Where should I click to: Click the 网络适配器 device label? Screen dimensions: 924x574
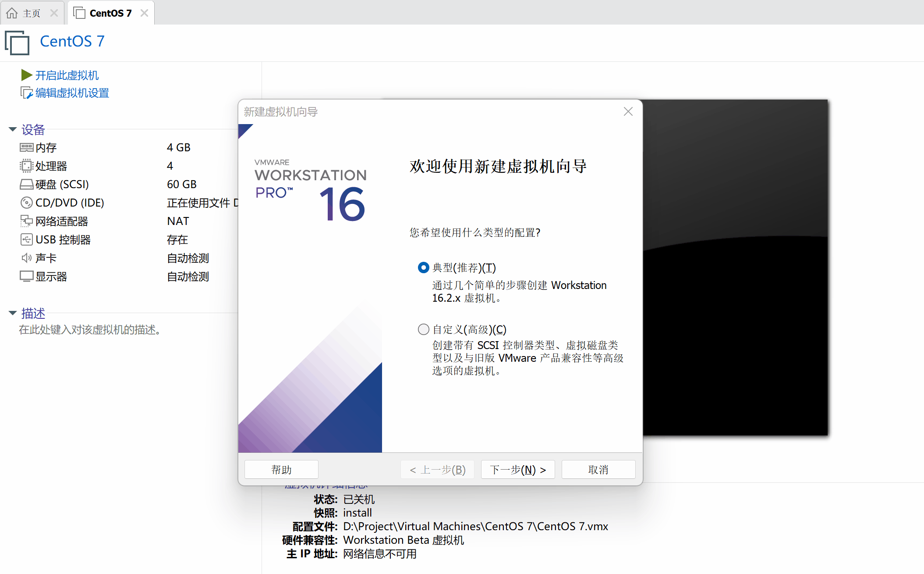[x=62, y=221]
